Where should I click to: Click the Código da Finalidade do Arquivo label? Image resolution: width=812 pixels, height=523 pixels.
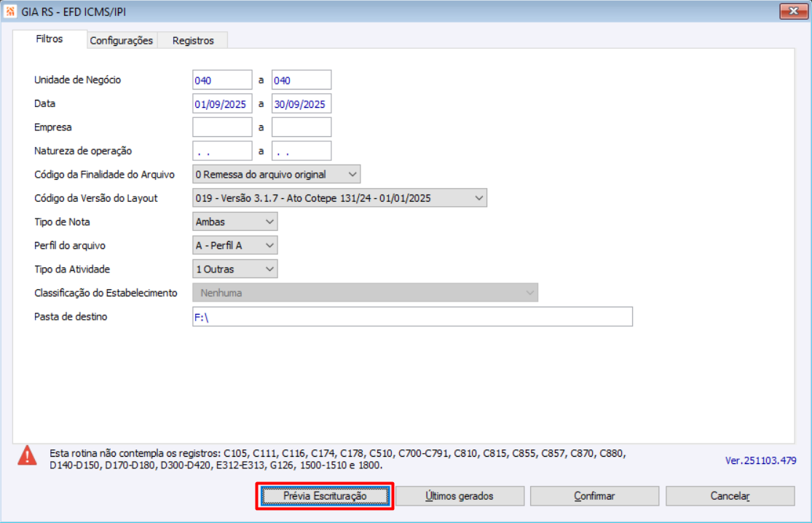[104, 175]
